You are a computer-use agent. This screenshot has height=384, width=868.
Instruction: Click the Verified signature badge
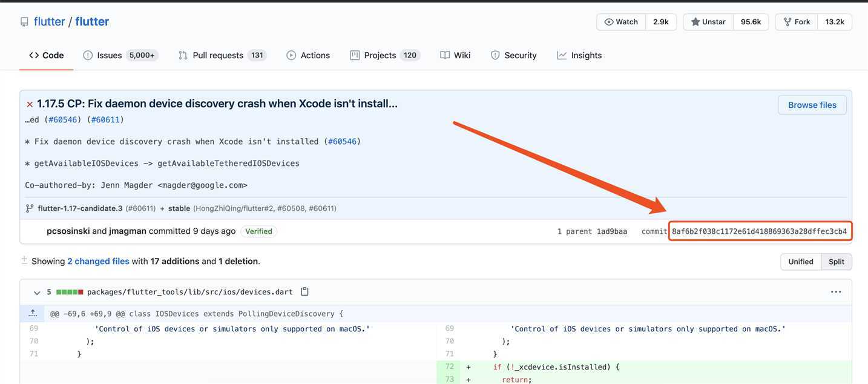click(258, 231)
